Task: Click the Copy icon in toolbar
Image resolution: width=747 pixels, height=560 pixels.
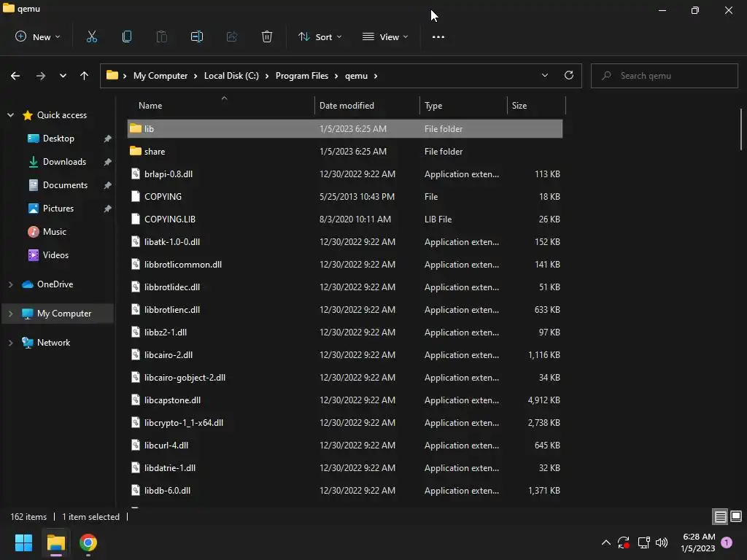Action: point(127,36)
